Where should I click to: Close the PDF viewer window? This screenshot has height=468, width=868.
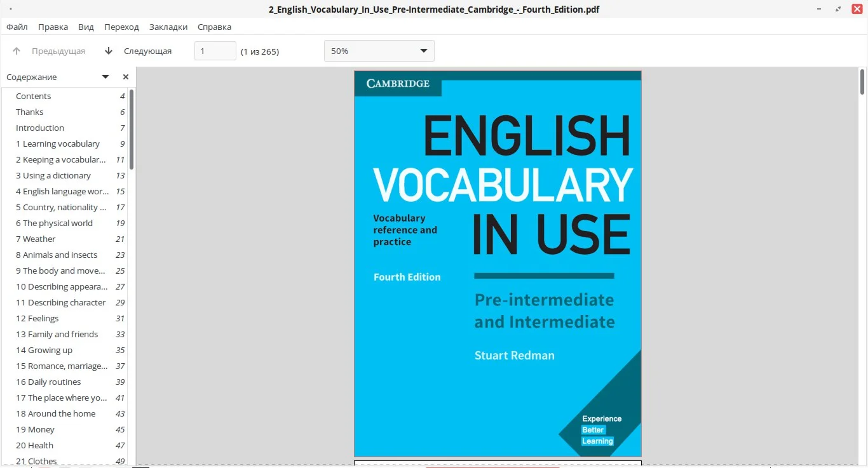856,9
